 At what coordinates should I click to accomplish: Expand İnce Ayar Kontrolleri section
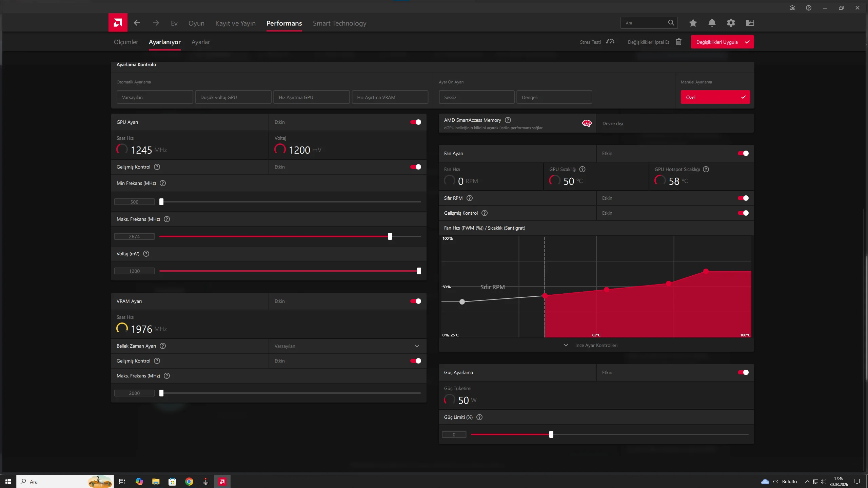click(596, 345)
